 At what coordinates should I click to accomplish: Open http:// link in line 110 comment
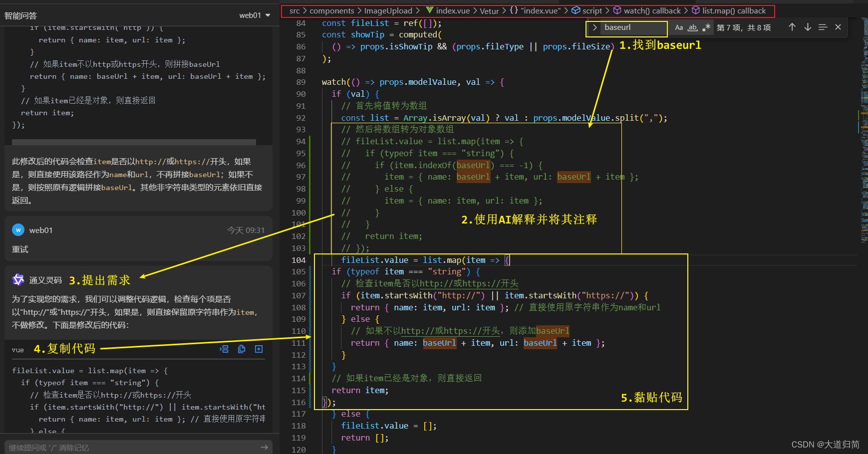pyautogui.click(x=417, y=331)
